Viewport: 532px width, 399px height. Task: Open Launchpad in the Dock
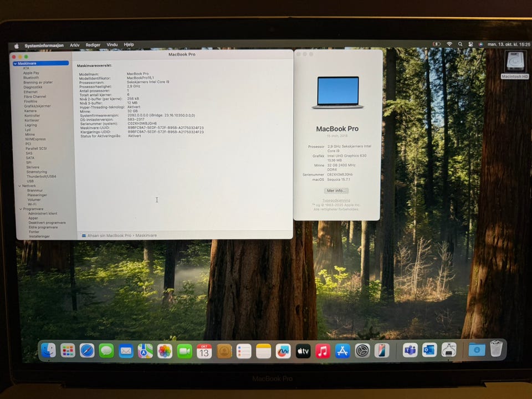68,350
